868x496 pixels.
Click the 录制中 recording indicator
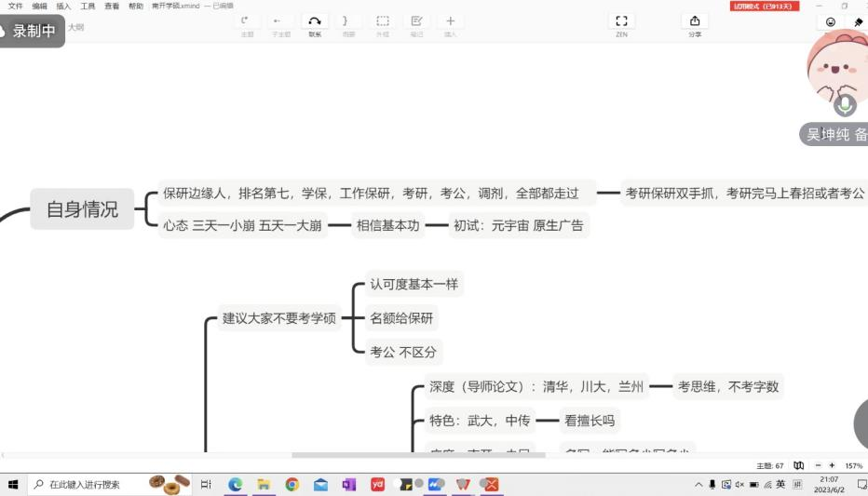[31, 31]
